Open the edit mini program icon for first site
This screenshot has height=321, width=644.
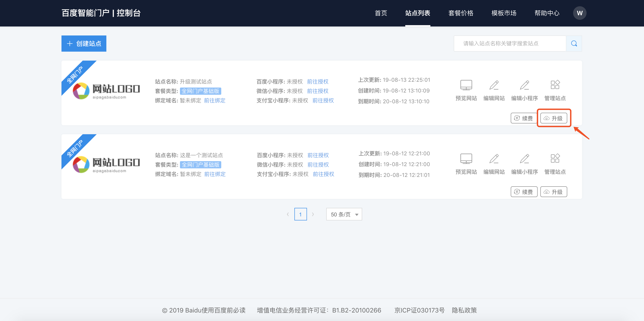point(524,85)
